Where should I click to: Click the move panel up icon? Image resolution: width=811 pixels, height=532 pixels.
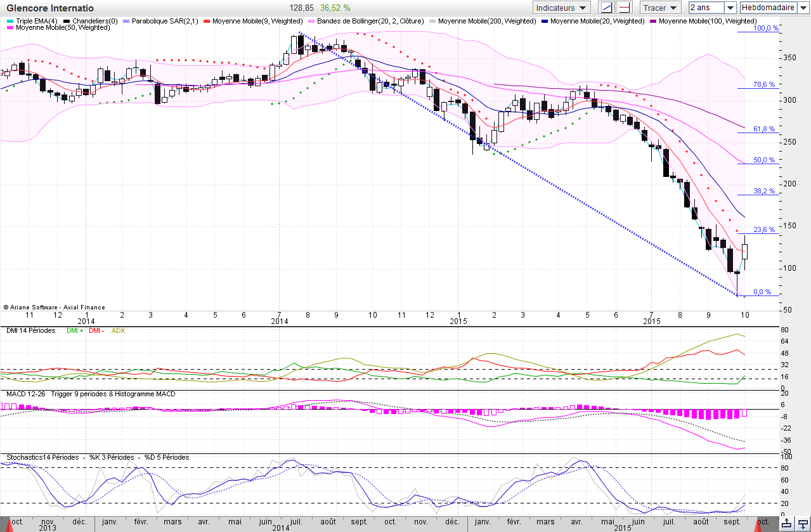pos(786,523)
